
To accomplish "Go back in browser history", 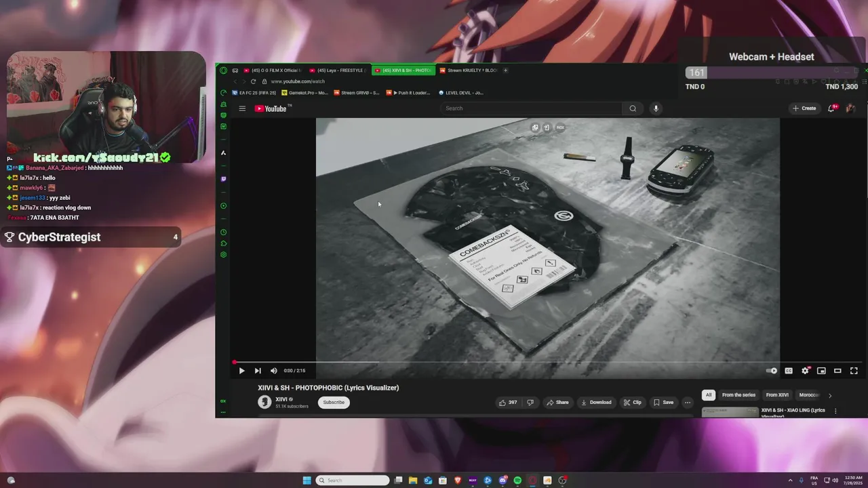I will click(x=235, y=81).
